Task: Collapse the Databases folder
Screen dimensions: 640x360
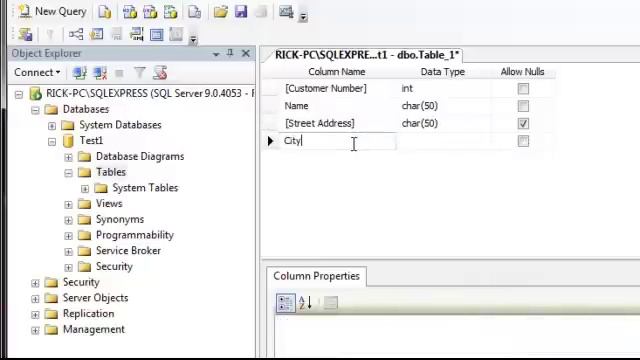Action: coord(35,110)
